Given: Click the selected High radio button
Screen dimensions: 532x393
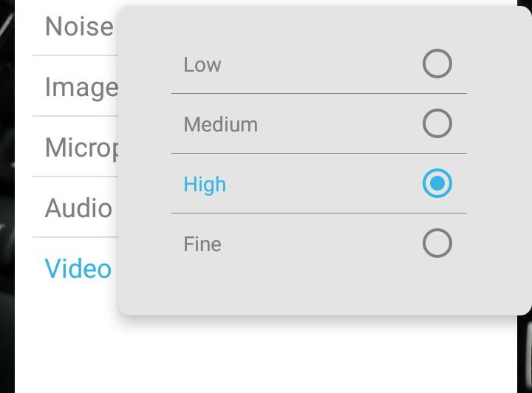Looking at the screenshot, I should (437, 184).
